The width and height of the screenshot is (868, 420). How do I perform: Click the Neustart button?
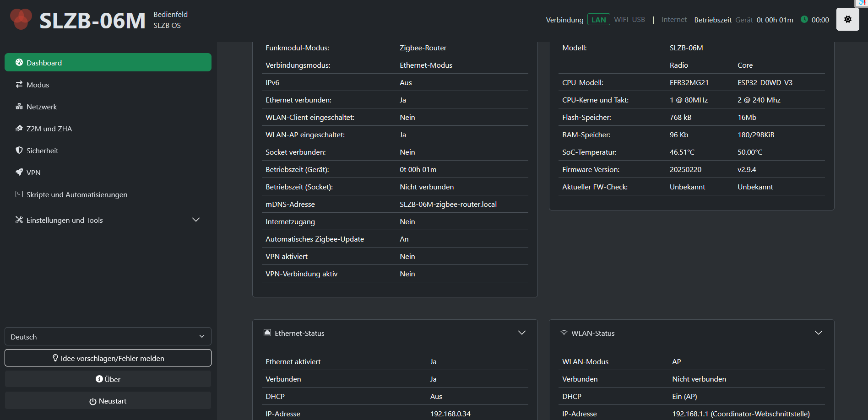click(x=108, y=400)
